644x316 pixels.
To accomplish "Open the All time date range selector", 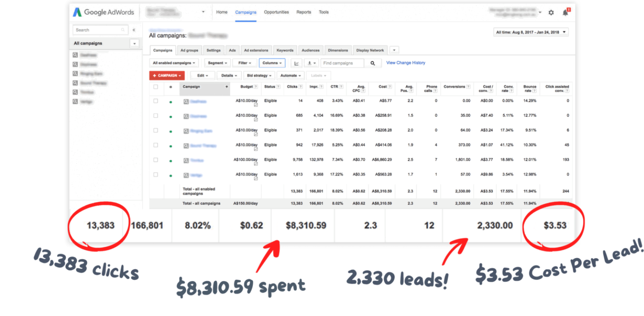I will click(x=530, y=31).
